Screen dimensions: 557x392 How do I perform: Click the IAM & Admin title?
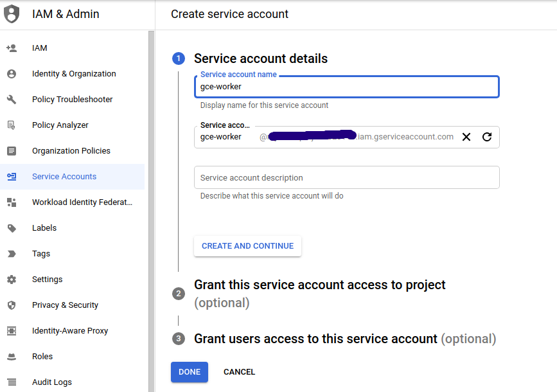tap(66, 14)
